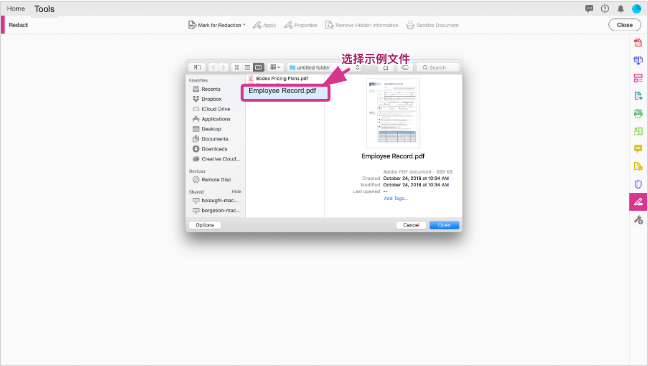Select the yellow Comment tool icon
The height and width of the screenshot is (366, 648).
tap(638, 149)
